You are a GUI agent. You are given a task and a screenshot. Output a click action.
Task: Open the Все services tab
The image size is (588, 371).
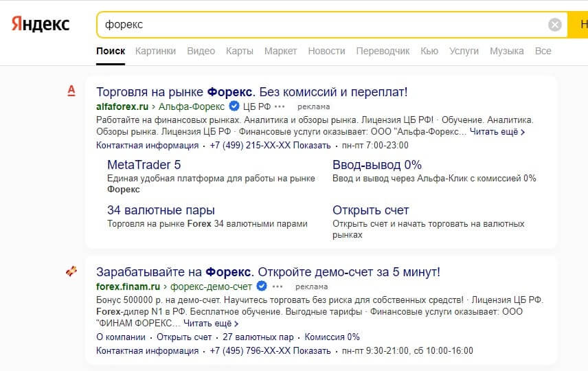pyautogui.click(x=543, y=51)
